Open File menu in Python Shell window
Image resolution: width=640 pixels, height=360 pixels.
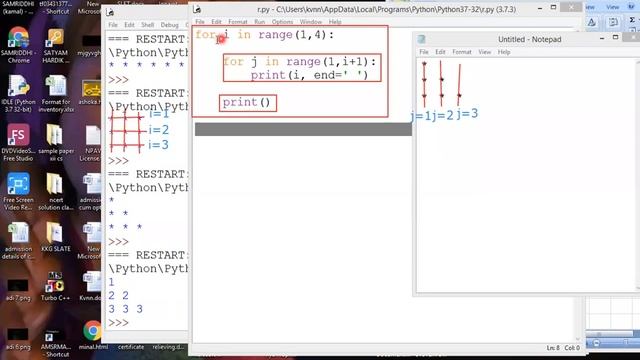point(113,25)
